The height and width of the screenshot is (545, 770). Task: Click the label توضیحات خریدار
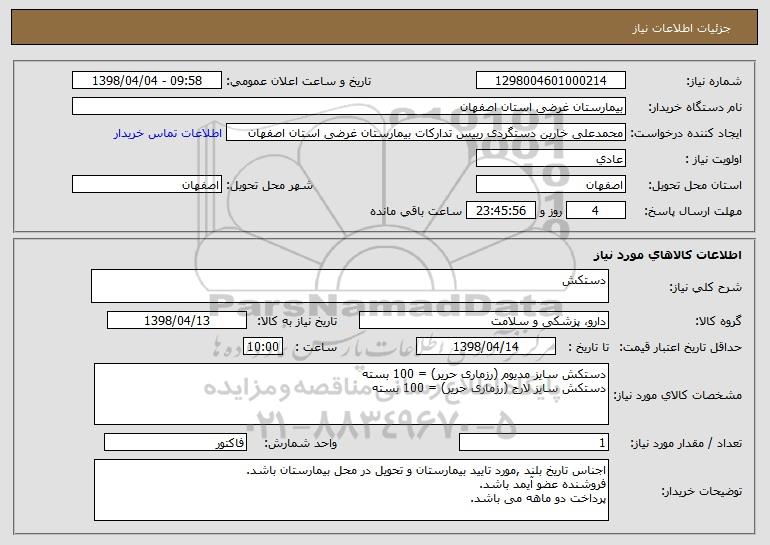(x=701, y=491)
